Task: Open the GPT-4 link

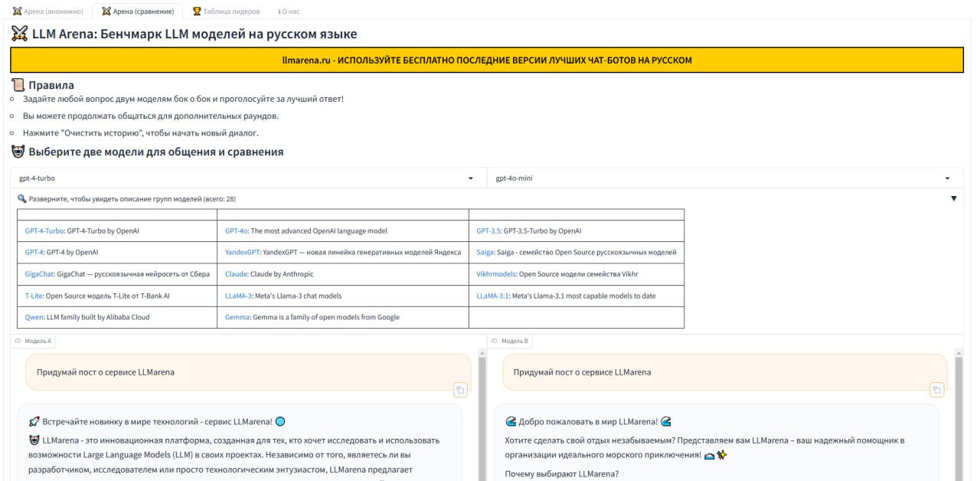Action: [x=34, y=252]
